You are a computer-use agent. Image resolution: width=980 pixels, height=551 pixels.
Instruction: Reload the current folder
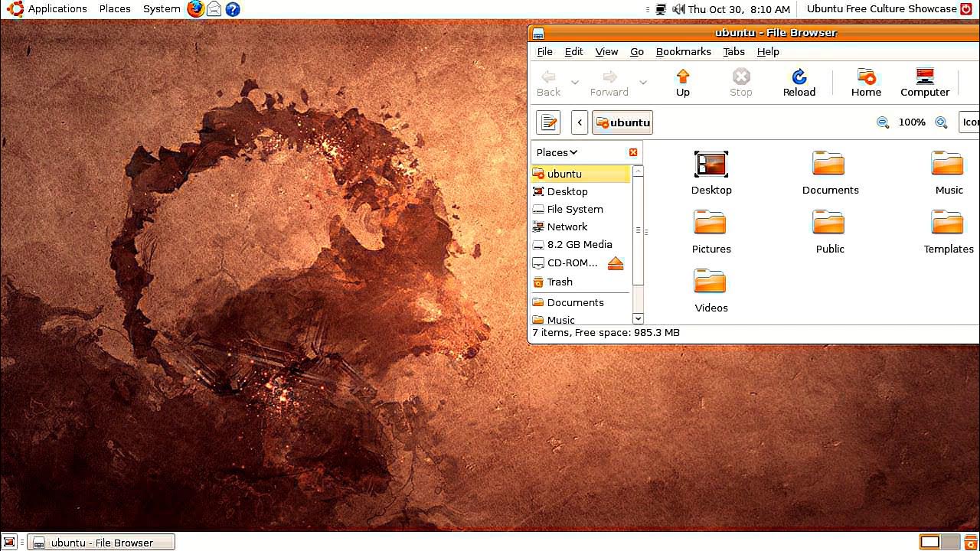pos(799,83)
